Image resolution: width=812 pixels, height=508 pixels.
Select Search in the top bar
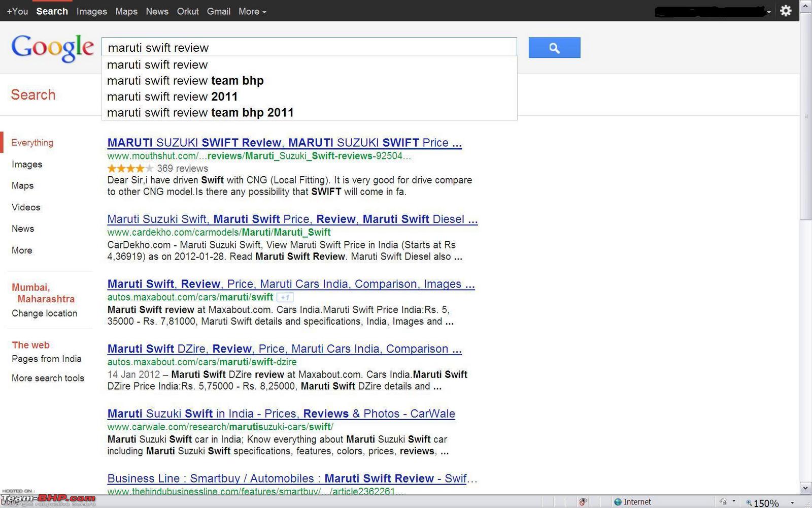[52, 11]
